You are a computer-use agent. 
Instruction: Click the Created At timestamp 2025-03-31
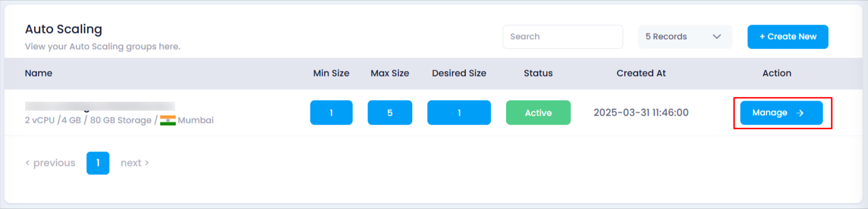point(641,113)
